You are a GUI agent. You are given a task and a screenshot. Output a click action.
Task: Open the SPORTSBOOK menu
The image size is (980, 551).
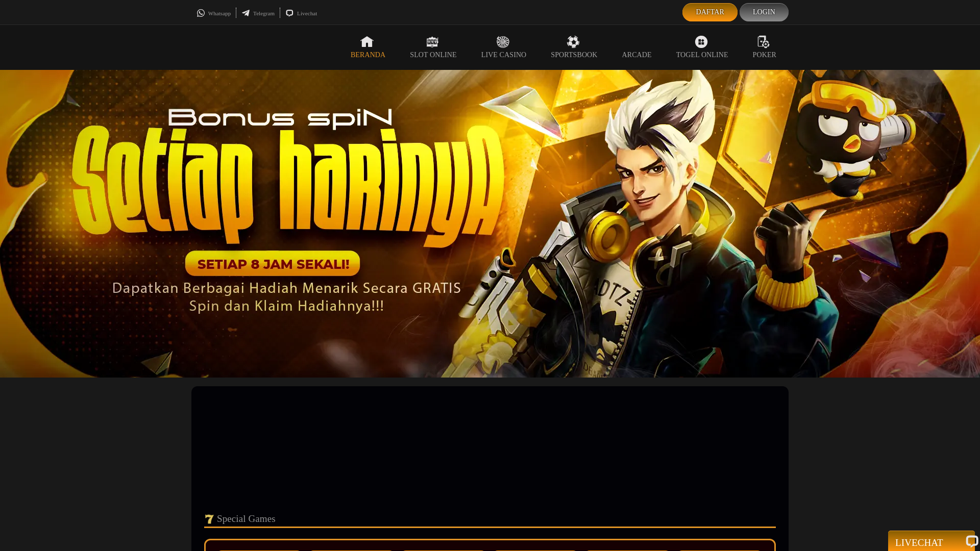pos(574,47)
